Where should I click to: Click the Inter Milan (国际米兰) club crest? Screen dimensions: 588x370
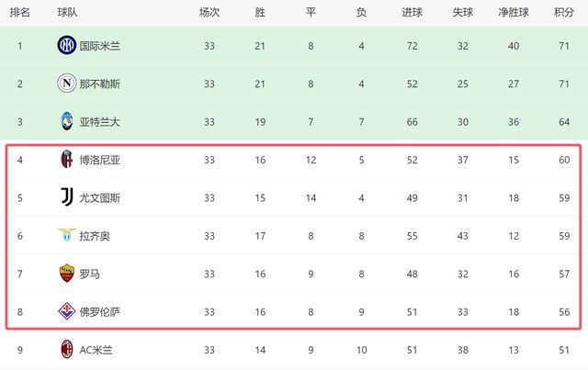click(x=66, y=45)
